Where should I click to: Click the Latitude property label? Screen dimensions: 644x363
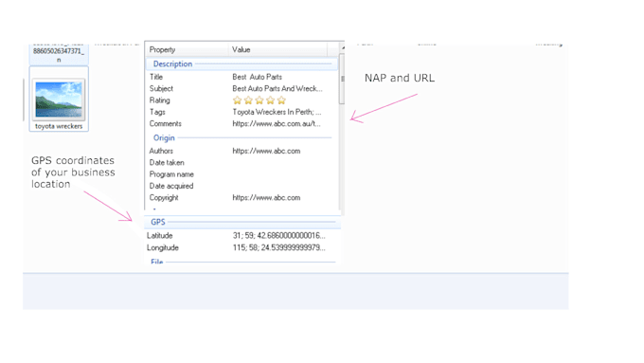pyautogui.click(x=159, y=236)
